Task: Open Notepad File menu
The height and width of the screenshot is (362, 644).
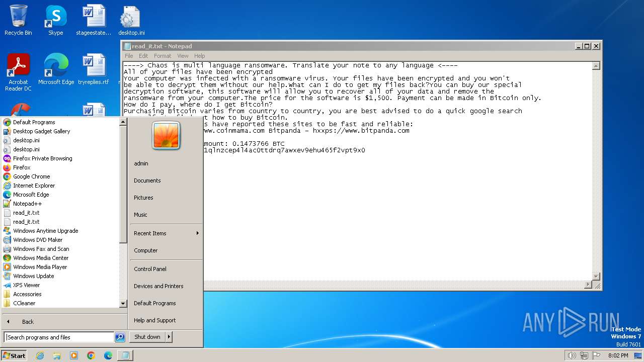Action: click(129, 56)
